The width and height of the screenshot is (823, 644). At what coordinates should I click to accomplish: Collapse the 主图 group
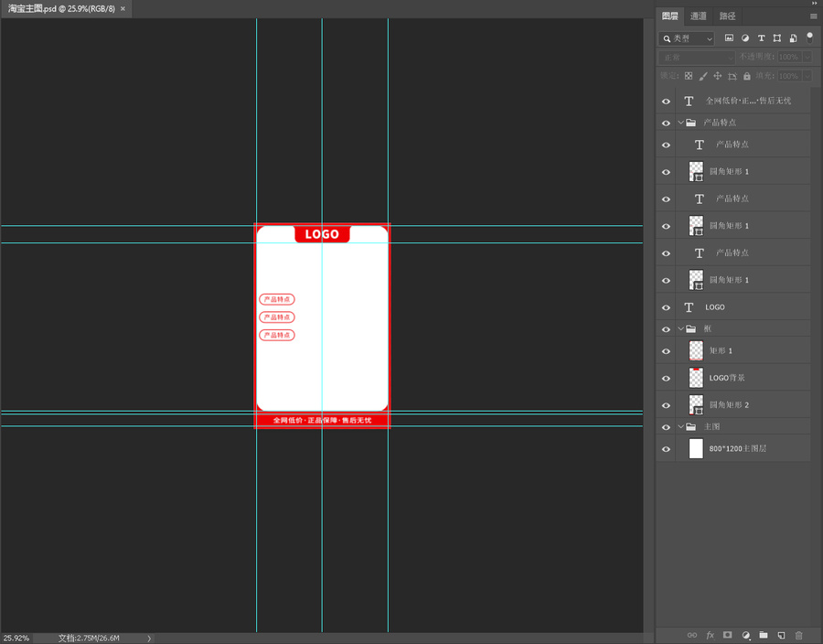pyautogui.click(x=680, y=426)
